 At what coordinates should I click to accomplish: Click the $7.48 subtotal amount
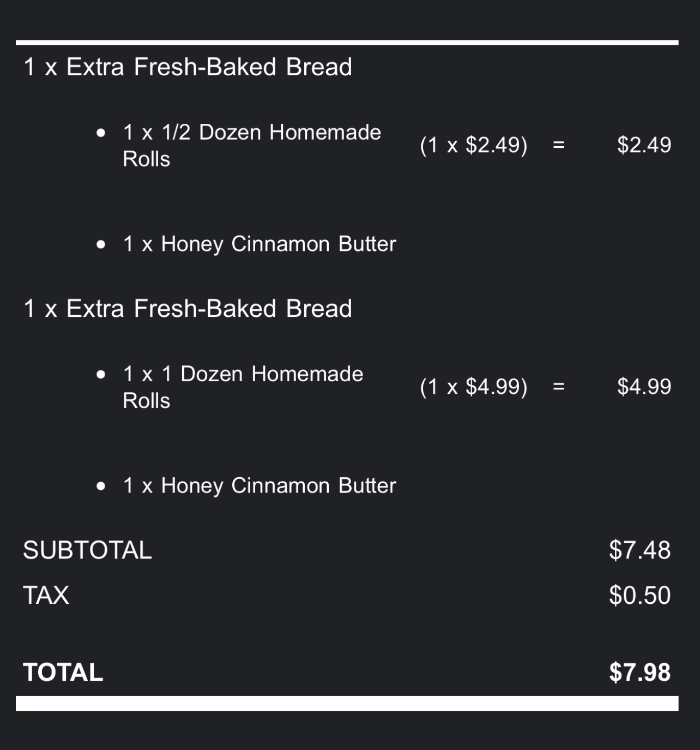tap(639, 550)
